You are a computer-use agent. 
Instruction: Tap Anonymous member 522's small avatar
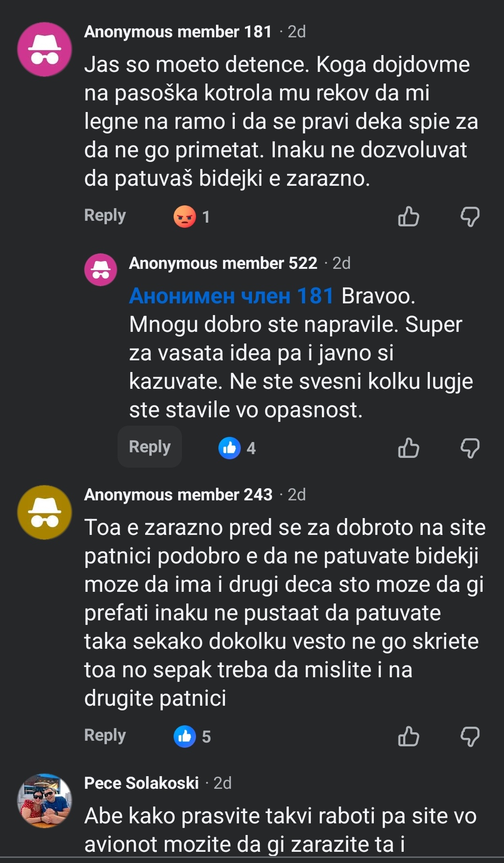[100, 269]
